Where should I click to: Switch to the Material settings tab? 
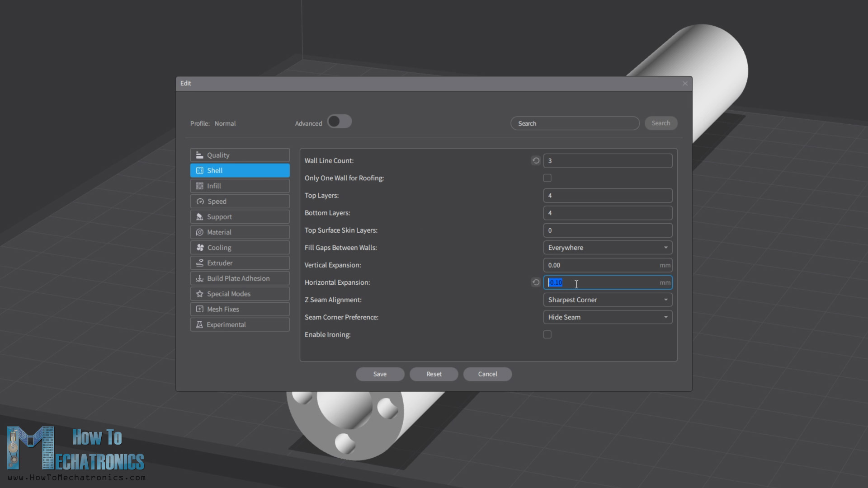tap(240, 232)
